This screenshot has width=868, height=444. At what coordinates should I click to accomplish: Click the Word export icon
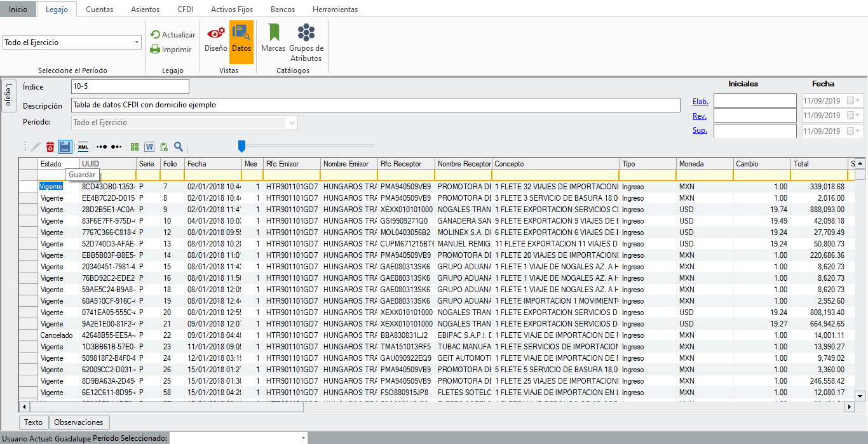tap(149, 147)
